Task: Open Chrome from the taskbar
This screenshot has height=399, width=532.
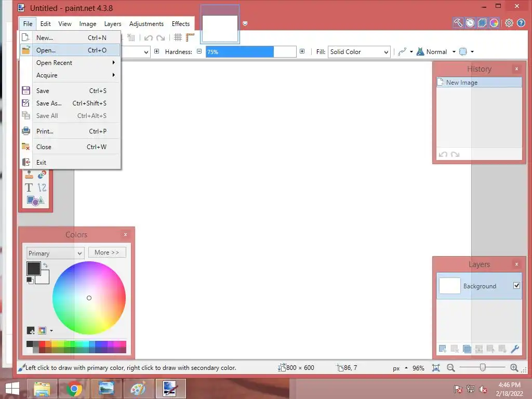Action: point(74,389)
